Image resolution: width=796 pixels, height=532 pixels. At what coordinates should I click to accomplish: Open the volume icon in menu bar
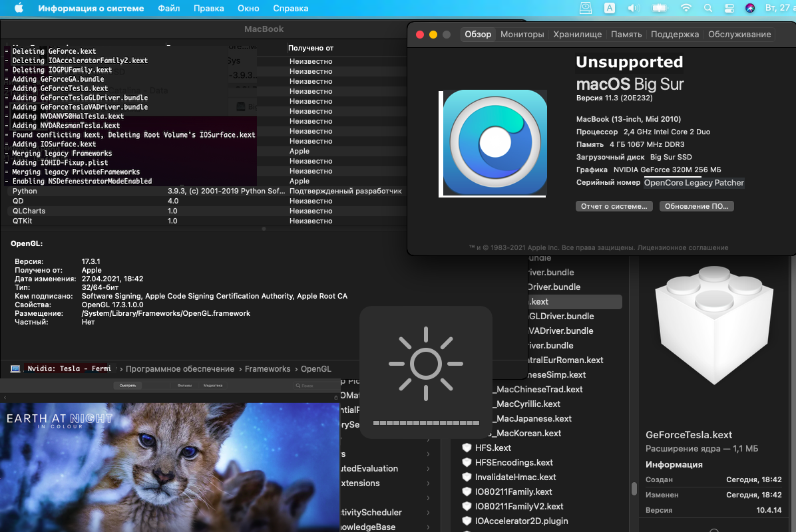tap(633, 8)
